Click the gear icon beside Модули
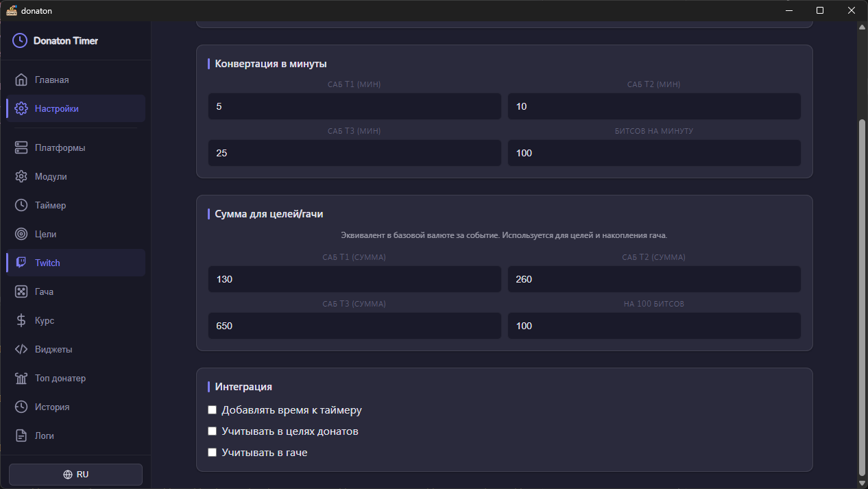868x489 pixels. [x=21, y=176]
